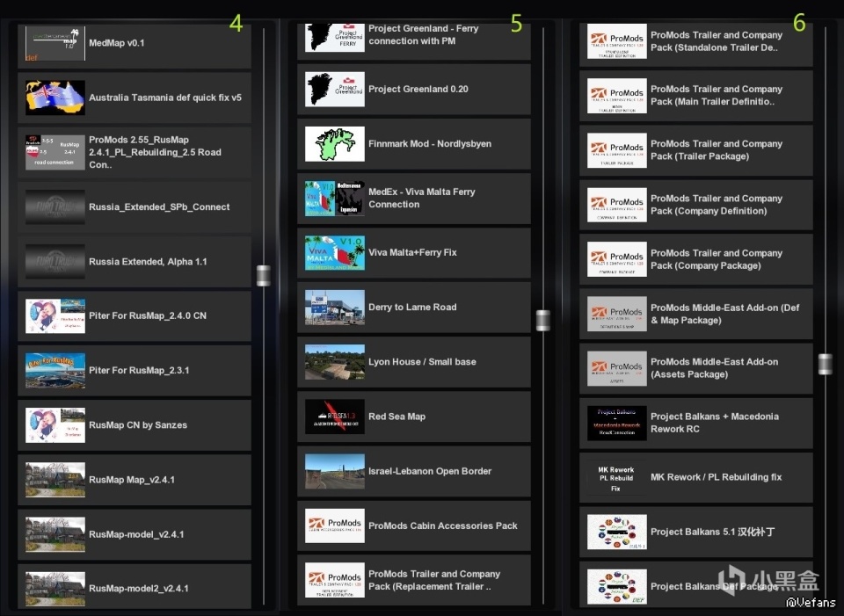Select 'Russia_Extended_SPb_Connect' mod name
The image size is (844, 616).
(159, 207)
